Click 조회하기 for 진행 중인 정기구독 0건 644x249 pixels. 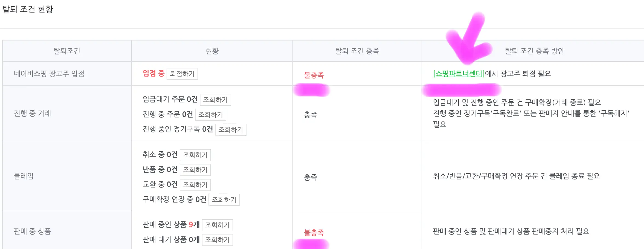point(231,130)
